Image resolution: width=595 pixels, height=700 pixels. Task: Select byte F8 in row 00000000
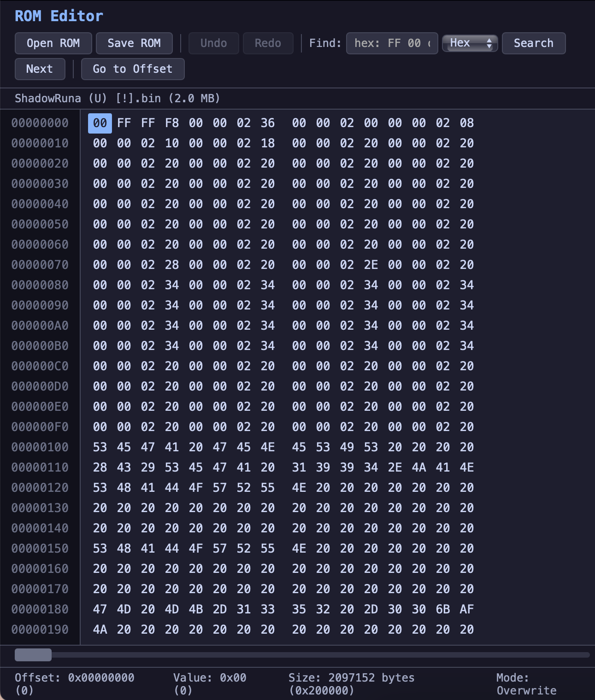point(172,123)
